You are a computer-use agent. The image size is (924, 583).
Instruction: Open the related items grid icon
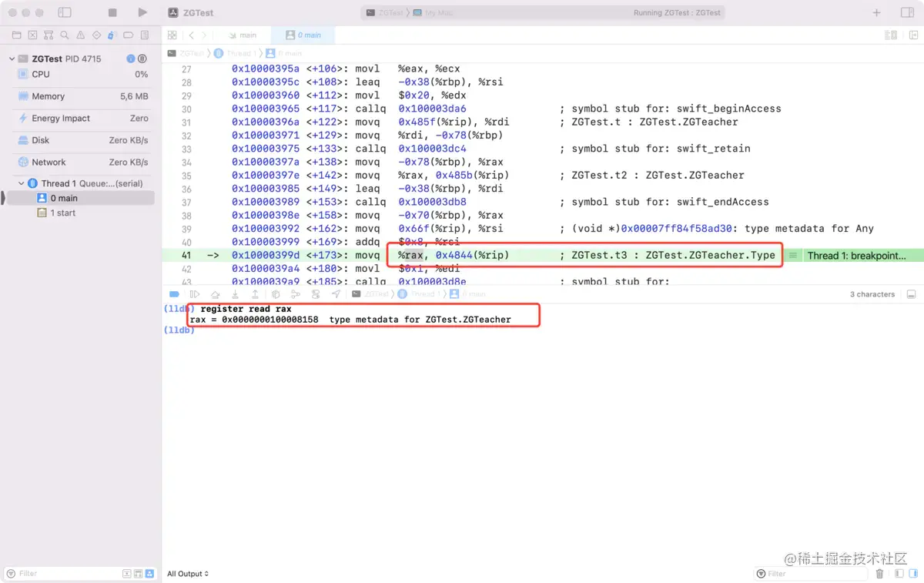172,35
